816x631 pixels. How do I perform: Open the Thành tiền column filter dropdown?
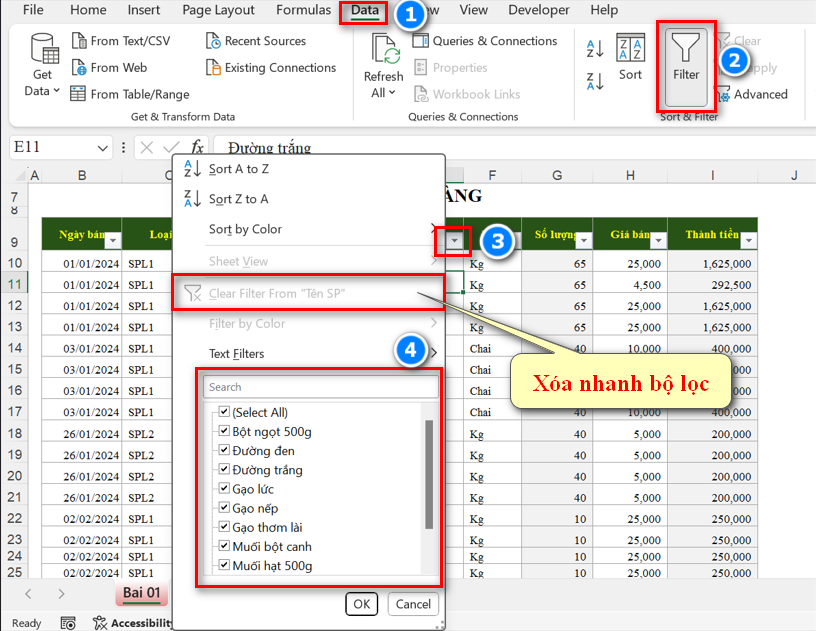click(747, 240)
